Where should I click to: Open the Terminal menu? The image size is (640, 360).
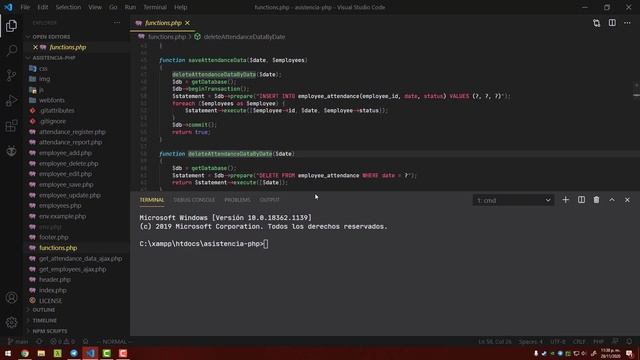point(155,7)
